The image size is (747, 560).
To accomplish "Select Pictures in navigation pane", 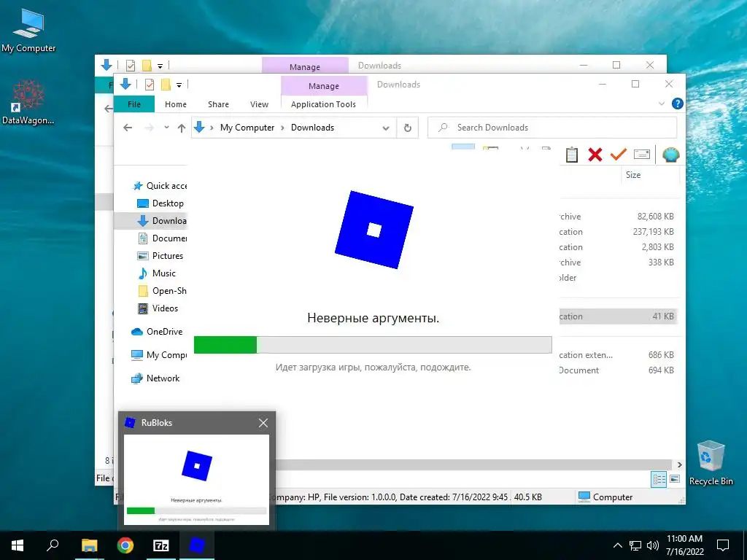I will (x=160, y=256).
